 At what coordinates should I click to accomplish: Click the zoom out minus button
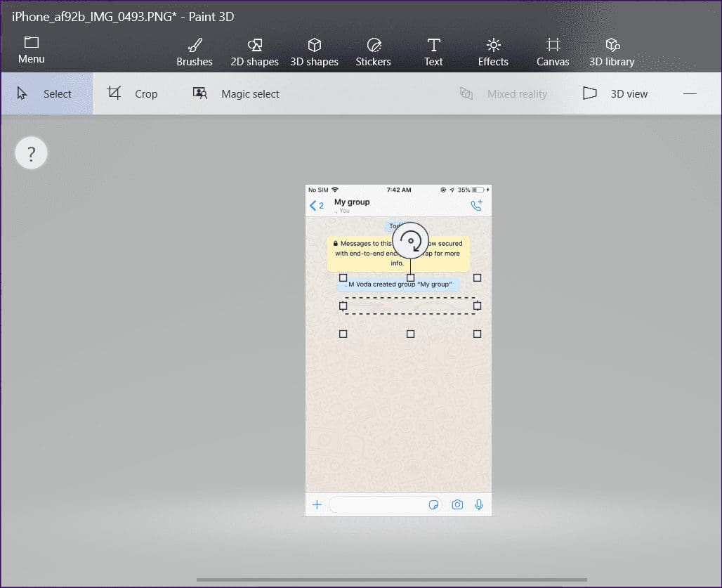(690, 94)
